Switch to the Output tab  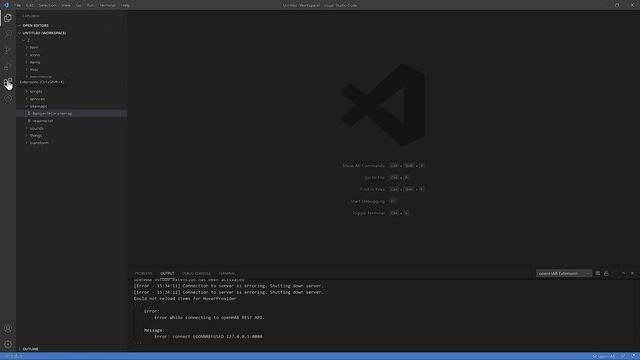(x=167, y=273)
